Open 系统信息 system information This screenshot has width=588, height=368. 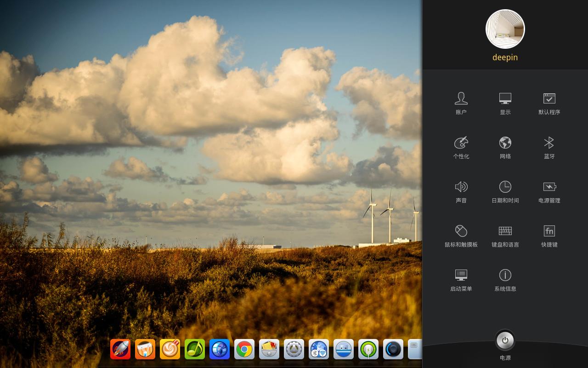click(x=505, y=280)
